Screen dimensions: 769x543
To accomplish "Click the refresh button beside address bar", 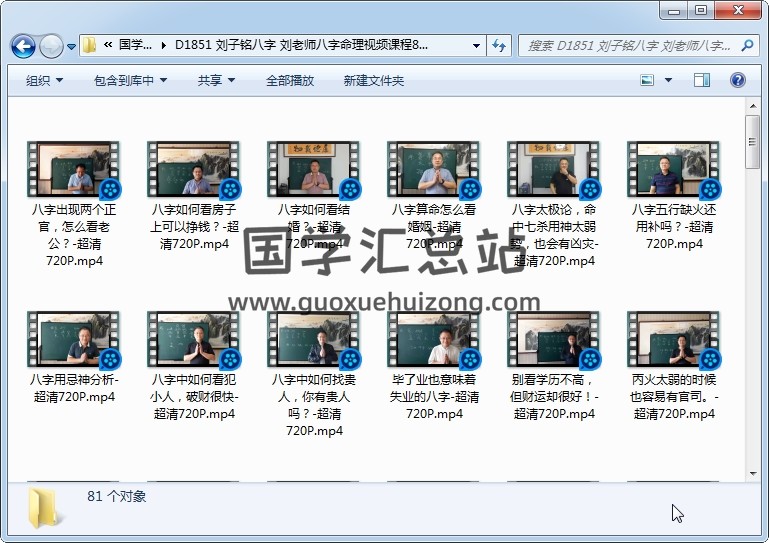I will click(499, 46).
